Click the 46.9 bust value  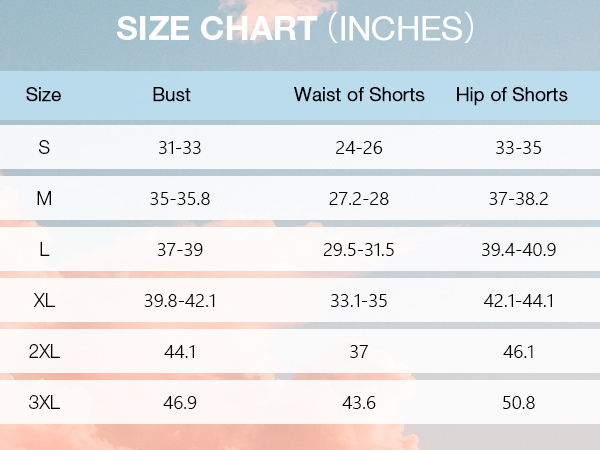[x=179, y=403]
